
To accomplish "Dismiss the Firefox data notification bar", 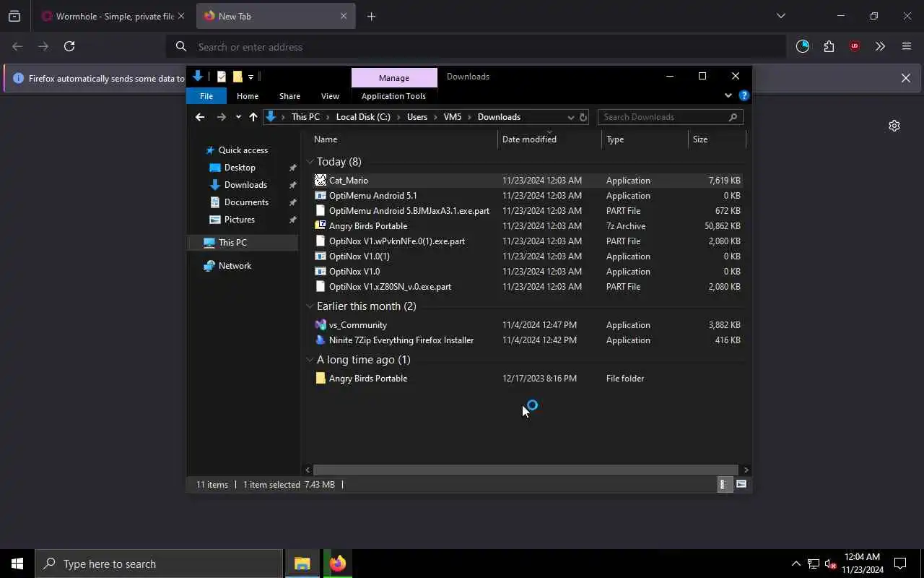I will pos(905,78).
